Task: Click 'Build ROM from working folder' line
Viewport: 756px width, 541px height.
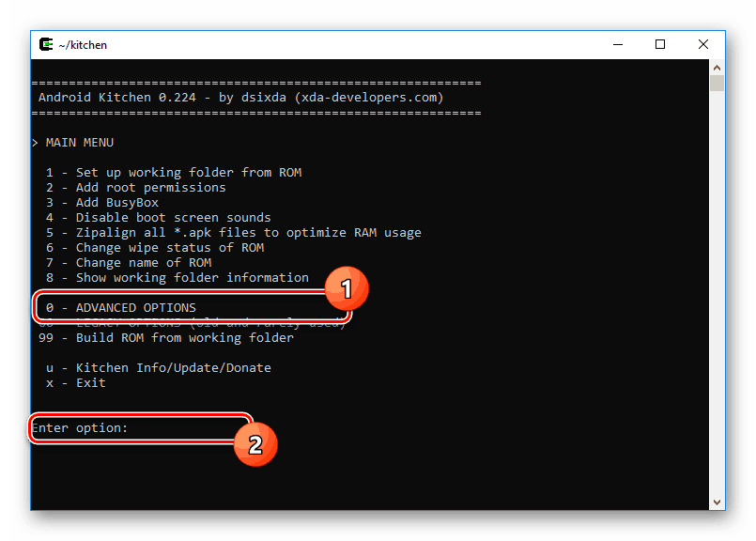Action: click(x=166, y=337)
